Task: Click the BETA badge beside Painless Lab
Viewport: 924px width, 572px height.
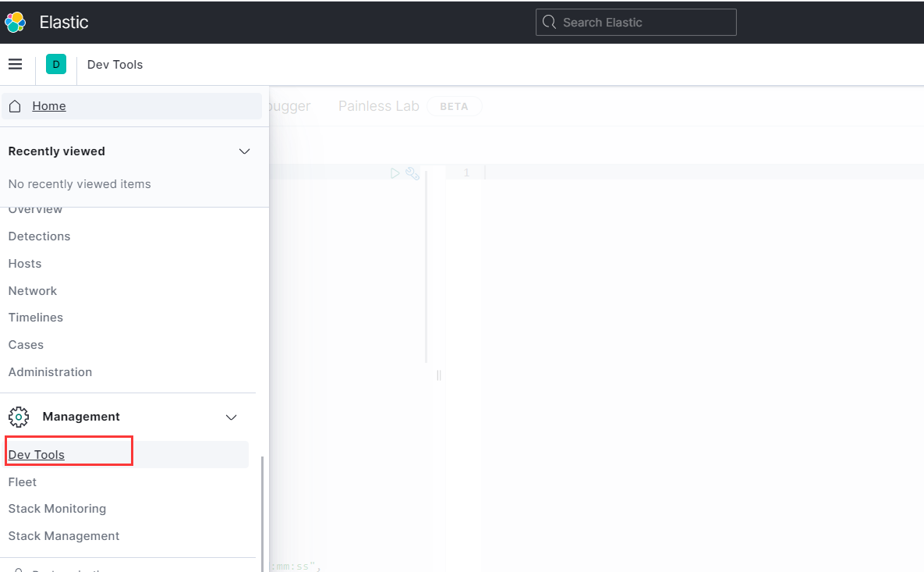Action: coord(454,107)
